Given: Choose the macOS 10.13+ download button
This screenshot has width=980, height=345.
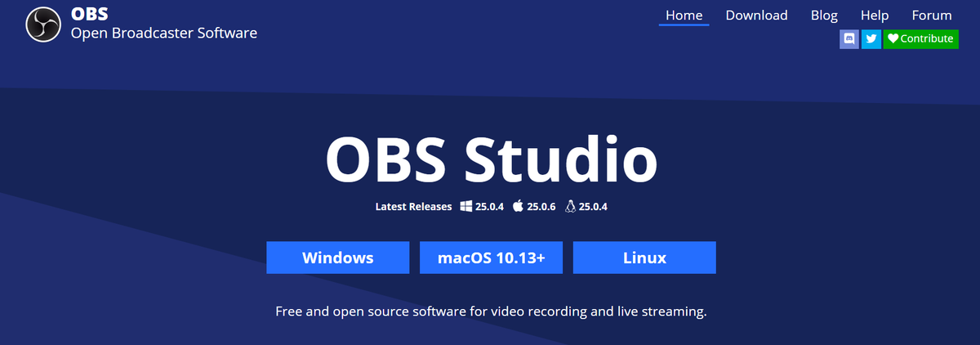Looking at the screenshot, I should point(491,258).
